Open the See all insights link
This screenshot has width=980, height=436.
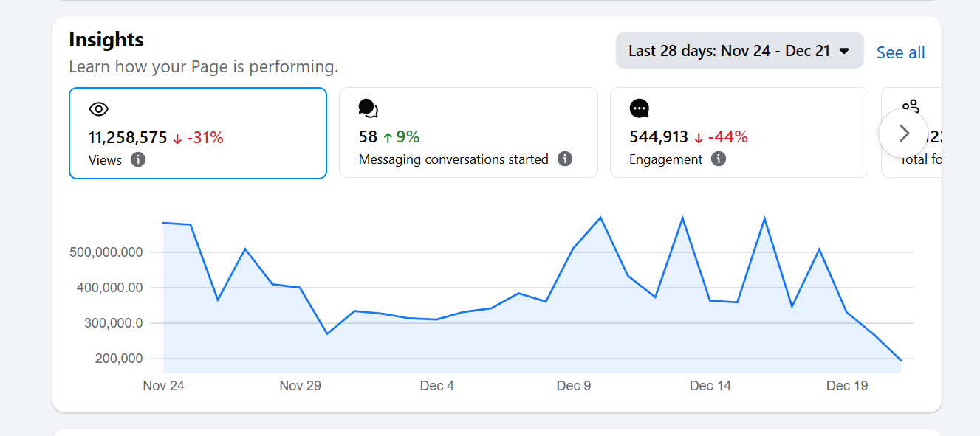click(x=900, y=52)
